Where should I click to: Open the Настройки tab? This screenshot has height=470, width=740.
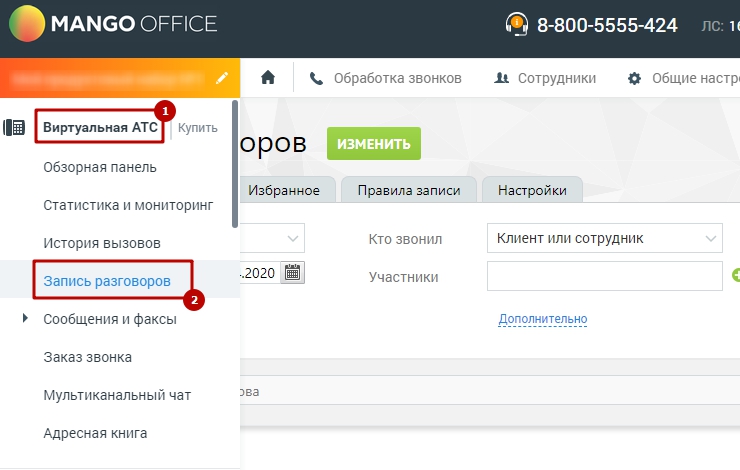point(532,190)
